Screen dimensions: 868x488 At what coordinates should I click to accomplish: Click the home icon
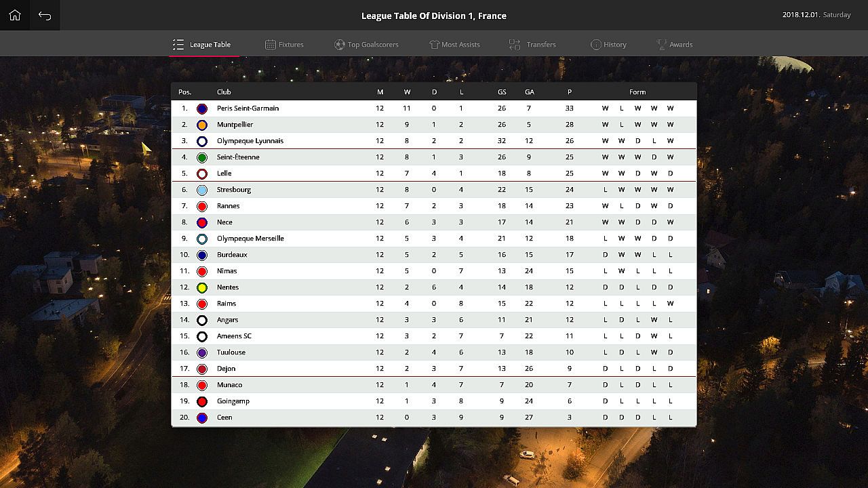pyautogui.click(x=15, y=16)
